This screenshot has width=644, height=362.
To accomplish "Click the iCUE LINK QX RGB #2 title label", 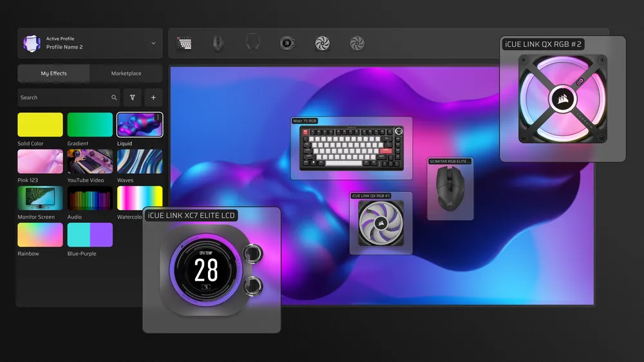I will 543,44.
